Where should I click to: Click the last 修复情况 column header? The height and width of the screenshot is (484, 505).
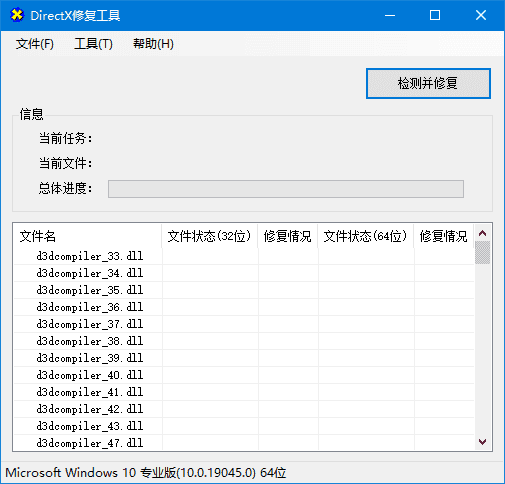coord(443,236)
